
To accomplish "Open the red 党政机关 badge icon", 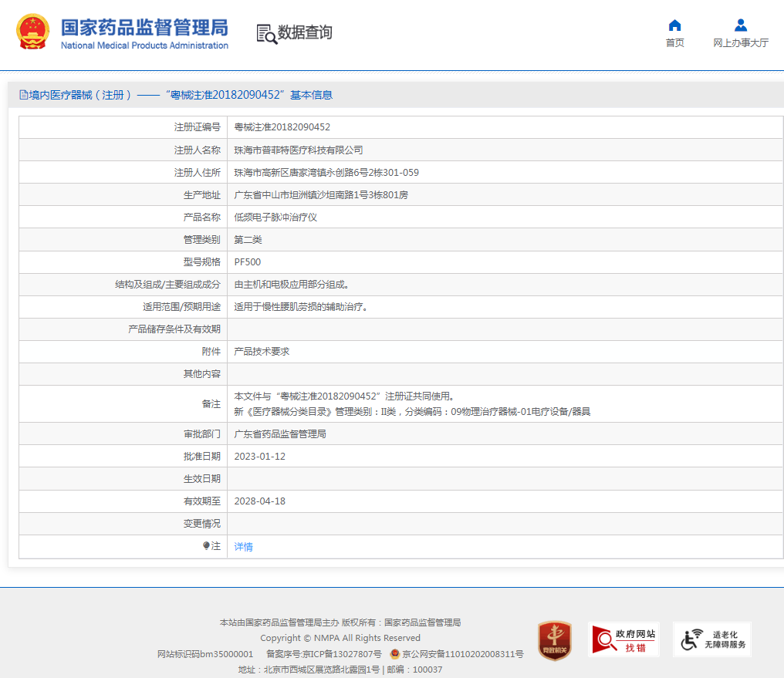I will pyautogui.click(x=554, y=640).
